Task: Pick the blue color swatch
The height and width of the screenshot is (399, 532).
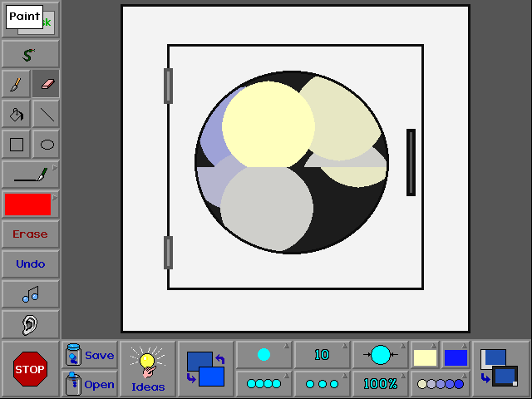Action: click(x=456, y=358)
